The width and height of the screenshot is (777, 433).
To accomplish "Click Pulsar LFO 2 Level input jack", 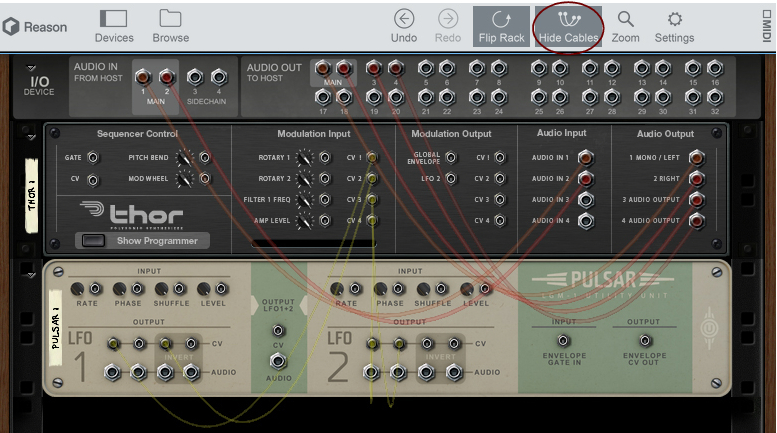I will point(486,288).
